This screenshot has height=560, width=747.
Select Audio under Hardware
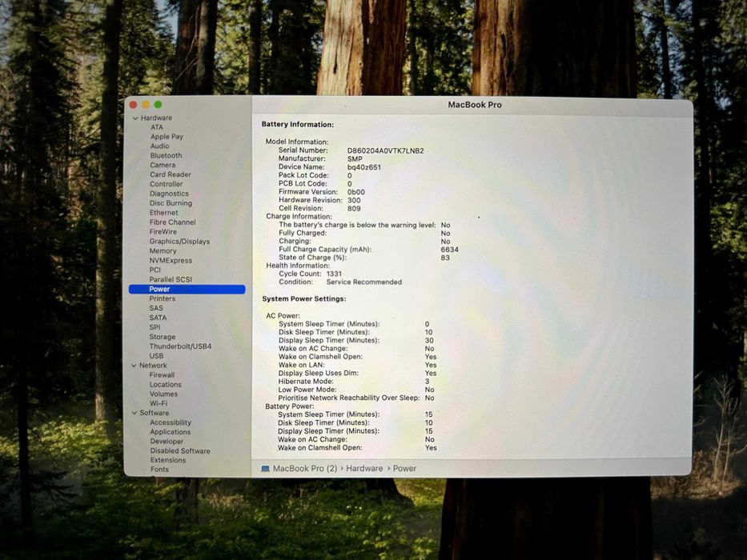pyautogui.click(x=159, y=146)
